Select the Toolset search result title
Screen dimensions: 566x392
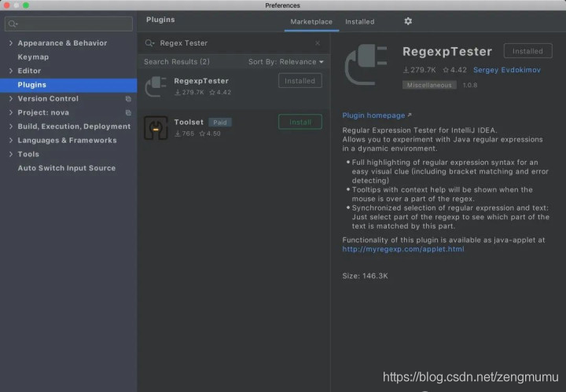pos(189,122)
